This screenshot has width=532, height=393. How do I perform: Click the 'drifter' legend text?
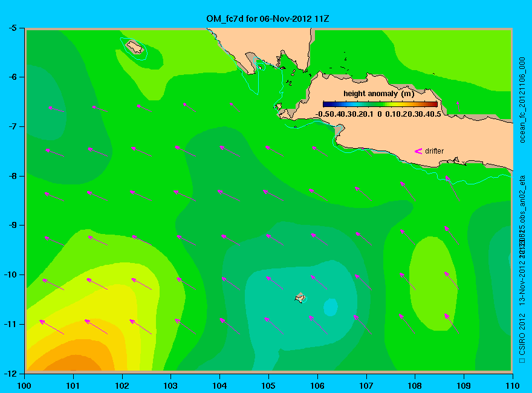point(434,151)
